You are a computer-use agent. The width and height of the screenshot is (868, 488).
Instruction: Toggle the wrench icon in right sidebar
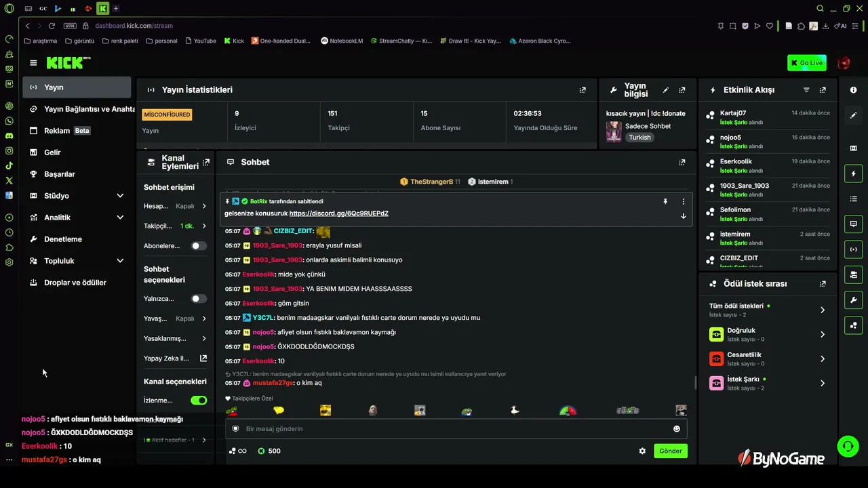[x=853, y=300]
